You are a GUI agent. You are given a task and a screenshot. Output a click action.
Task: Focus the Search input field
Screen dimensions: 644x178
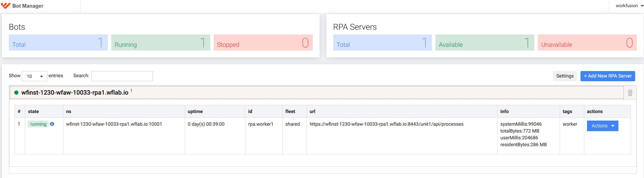(x=122, y=76)
